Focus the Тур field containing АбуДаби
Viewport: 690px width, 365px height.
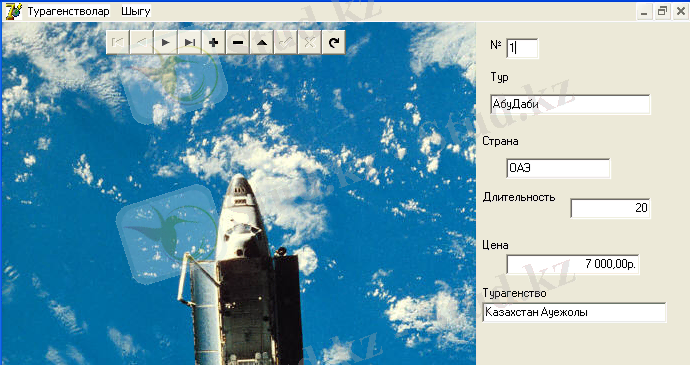570,104
